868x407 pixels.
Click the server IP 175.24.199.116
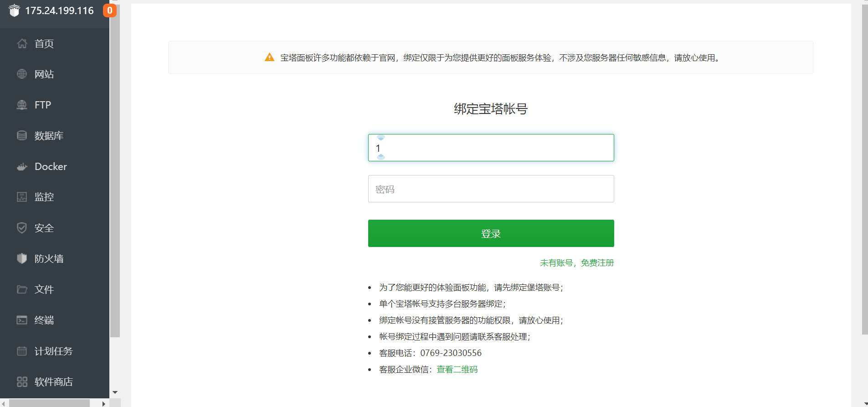(59, 10)
